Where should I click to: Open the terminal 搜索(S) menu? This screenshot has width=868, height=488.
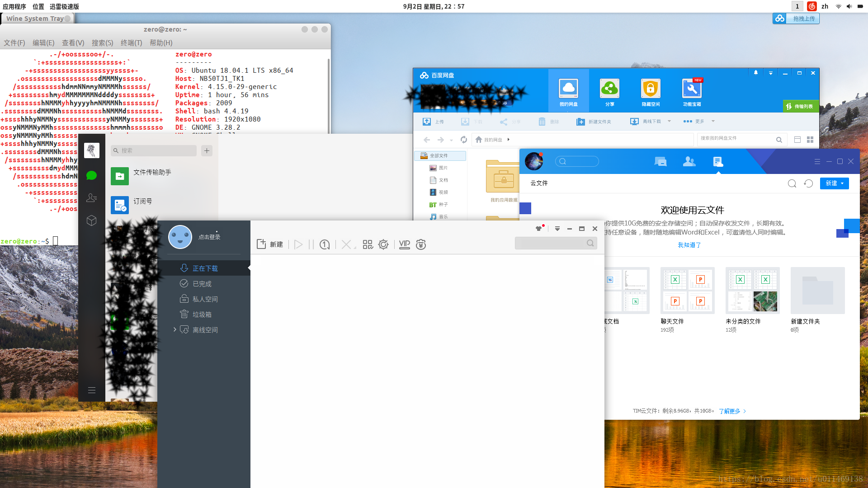(102, 42)
